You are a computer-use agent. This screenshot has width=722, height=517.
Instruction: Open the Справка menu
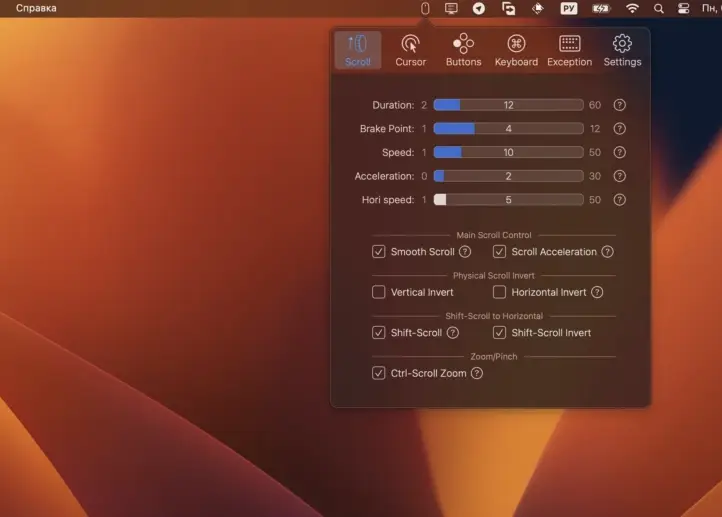(36, 8)
